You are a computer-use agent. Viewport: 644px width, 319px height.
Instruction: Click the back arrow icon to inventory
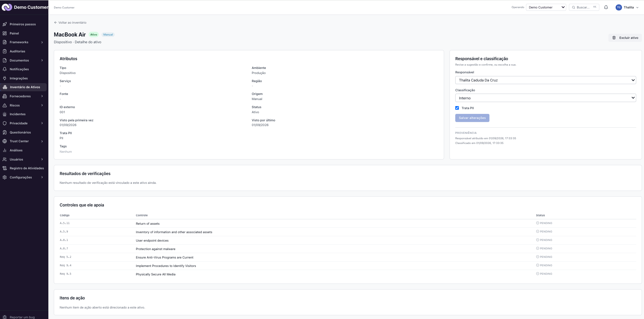(55, 23)
